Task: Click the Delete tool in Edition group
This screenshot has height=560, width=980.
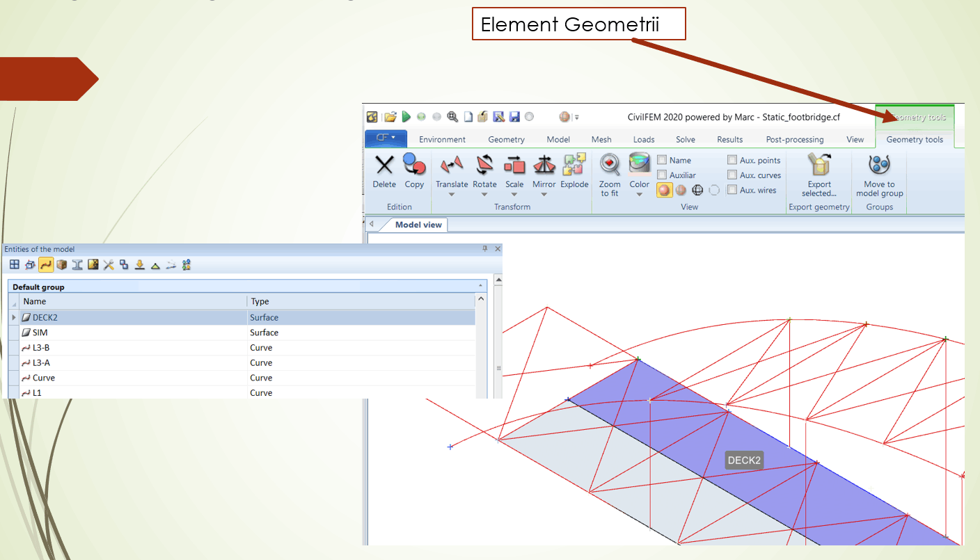Action: click(x=384, y=172)
